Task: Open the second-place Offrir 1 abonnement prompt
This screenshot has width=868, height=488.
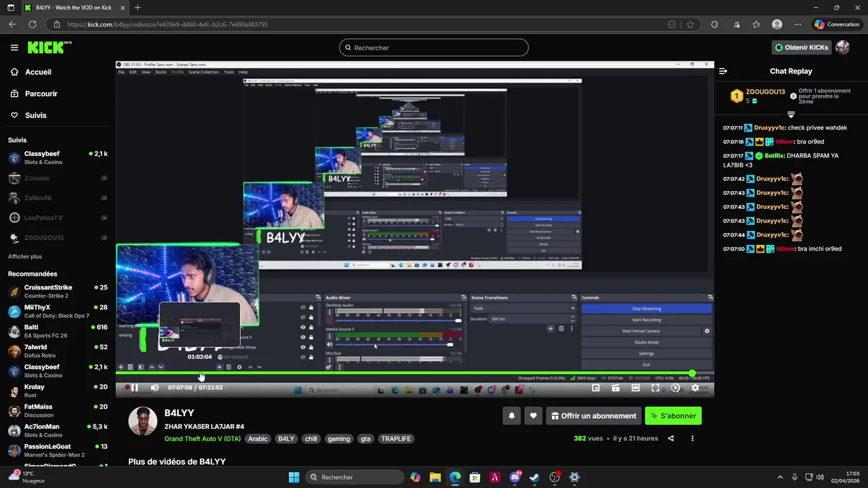Action: click(x=819, y=96)
